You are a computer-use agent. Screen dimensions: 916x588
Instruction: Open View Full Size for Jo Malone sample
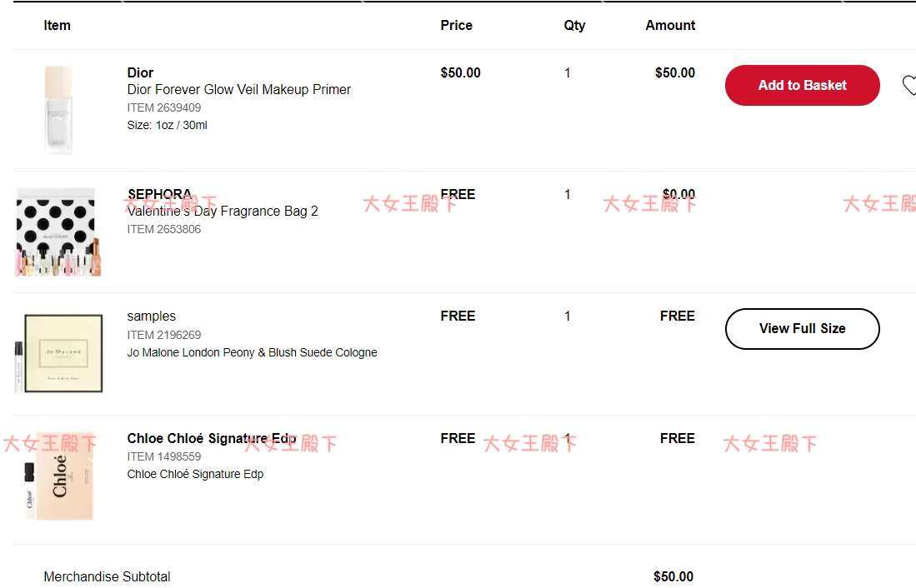tap(802, 329)
